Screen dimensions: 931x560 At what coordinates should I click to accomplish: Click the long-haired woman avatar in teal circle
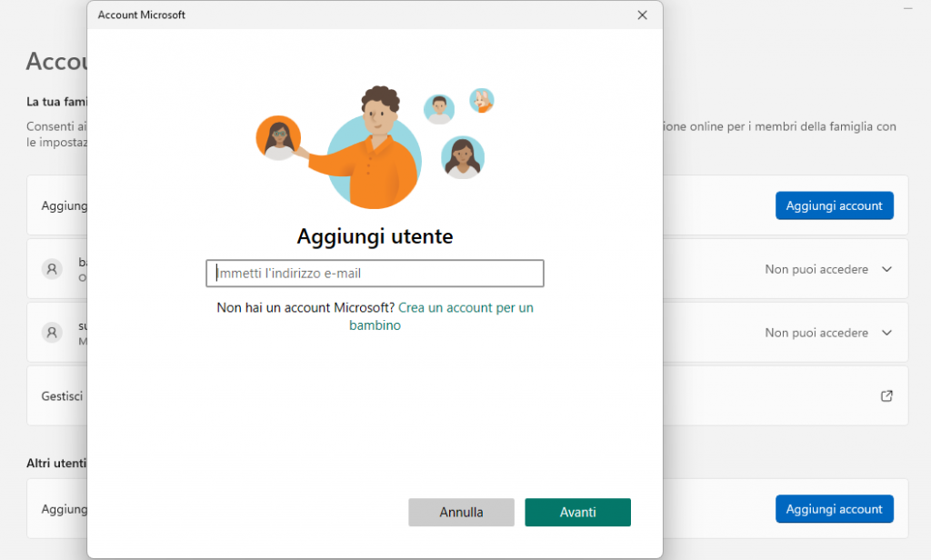(x=463, y=157)
